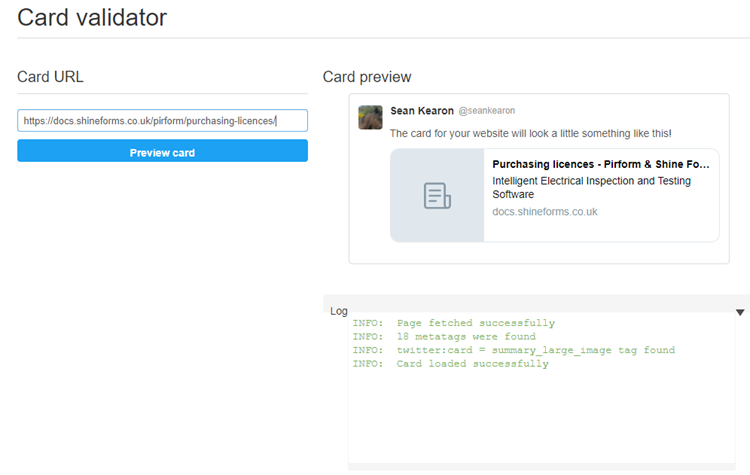Click the docs.shineforms.co.uk domain text

545,211
